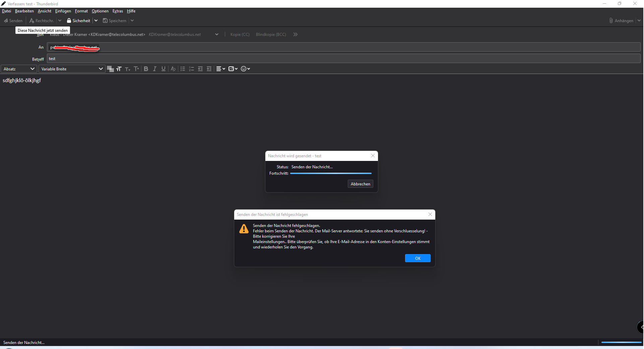Expand the Anhängen dropdown arrow
Screen dimensions: 644x349
[x=639, y=21]
